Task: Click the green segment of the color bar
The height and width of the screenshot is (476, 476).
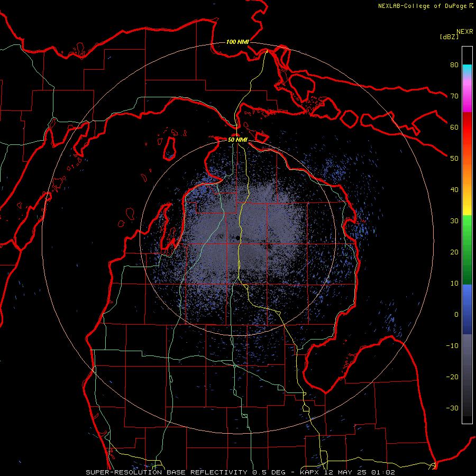Action: (x=467, y=250)
